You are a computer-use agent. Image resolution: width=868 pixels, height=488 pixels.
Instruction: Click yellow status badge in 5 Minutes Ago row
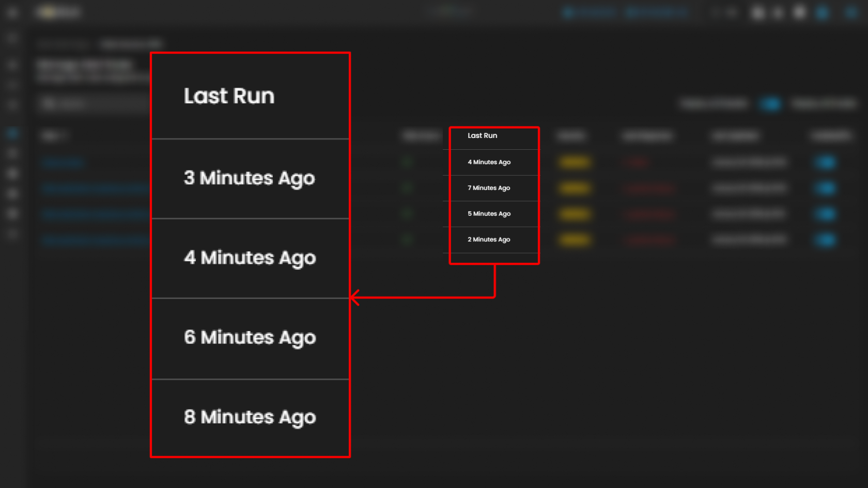pyautogui.click(x=575, y=214)
